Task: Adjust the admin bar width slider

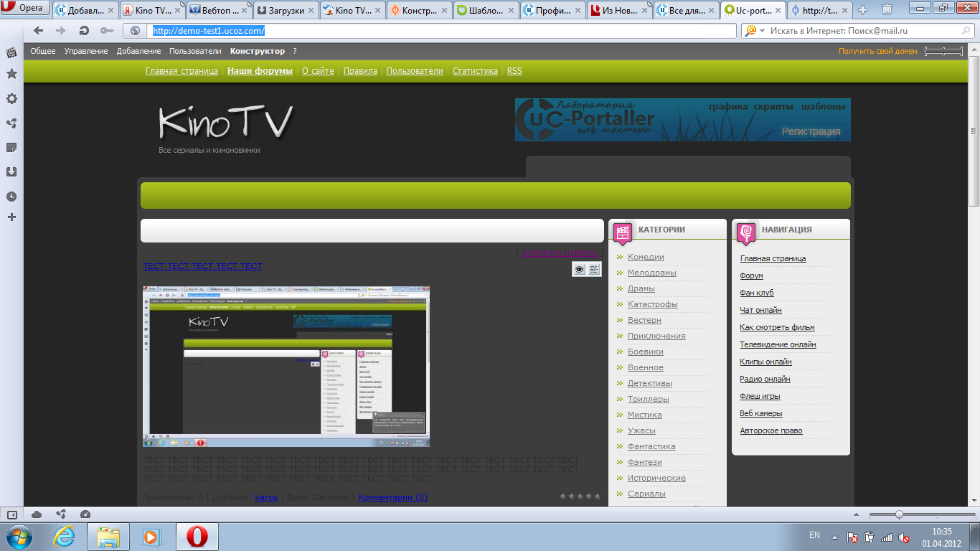Action: coord(944,51)
